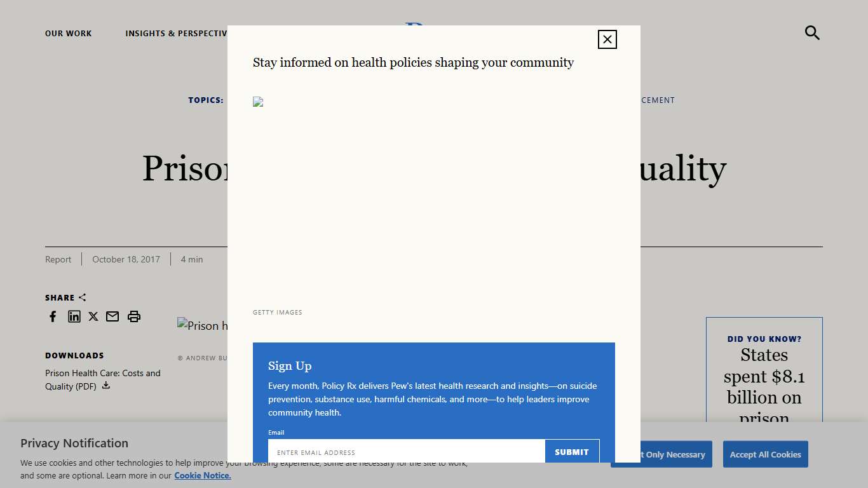Click the broken image in the popup
The width and height of the screenshot is (868, 488).
tap(258, 102)
